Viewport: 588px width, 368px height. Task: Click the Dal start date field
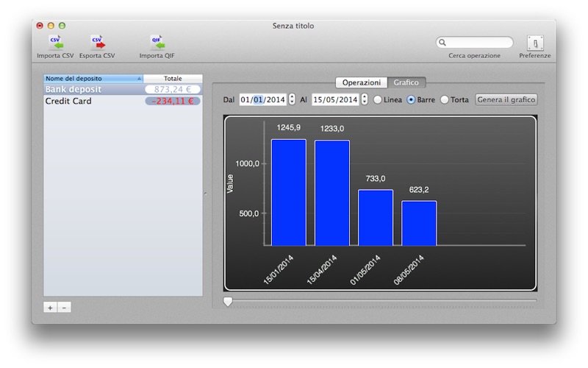262,100
